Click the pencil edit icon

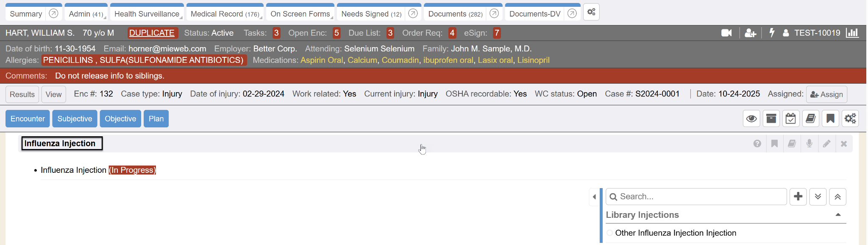(x=826, y=144)
